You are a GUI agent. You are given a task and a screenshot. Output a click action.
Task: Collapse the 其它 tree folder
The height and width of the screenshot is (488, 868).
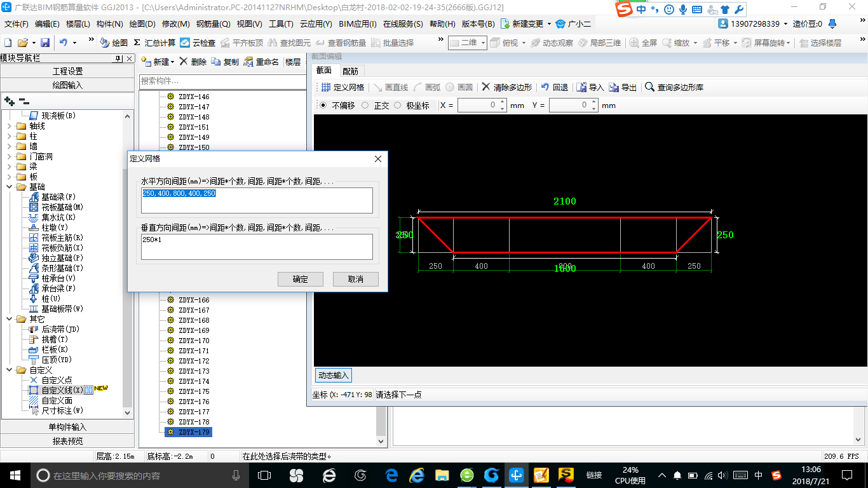pos(10,319)
